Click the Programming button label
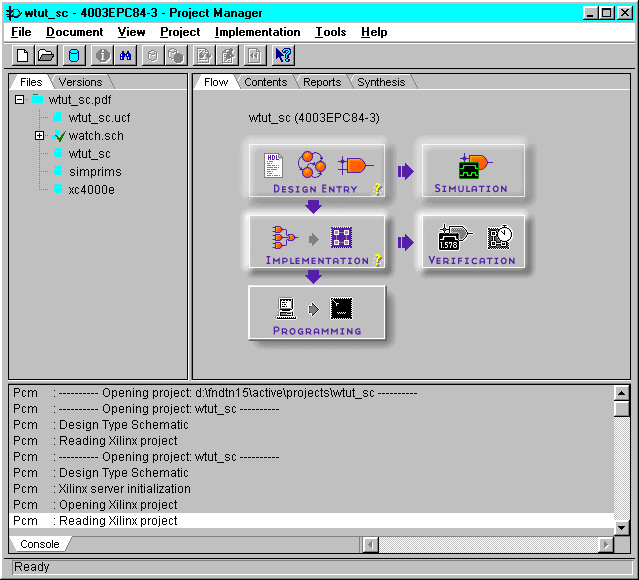Image resolution: width=639 pixels, height=580 pixels. click(317, 331)
